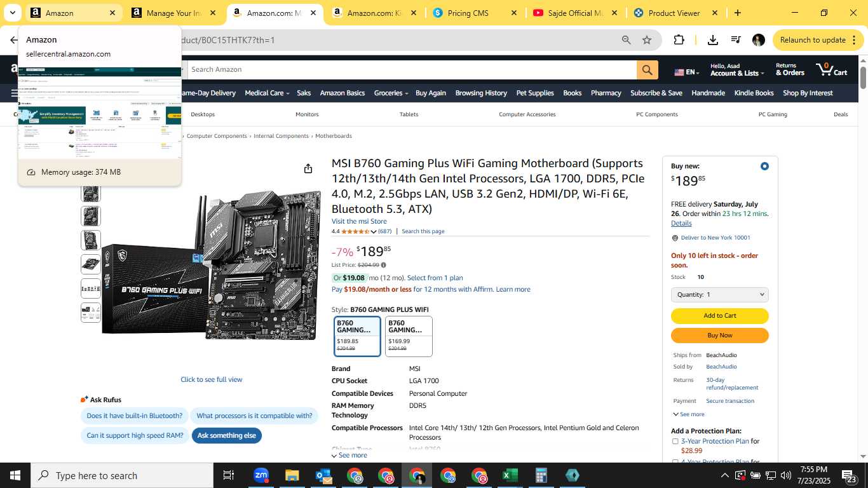Open Zoom from the taskbar

(261, 475)
